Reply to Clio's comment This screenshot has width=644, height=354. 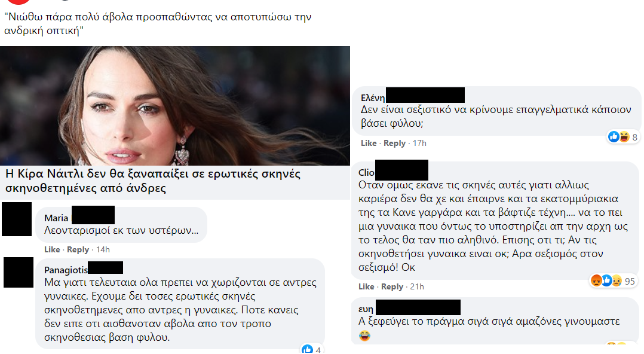point(392,286)
